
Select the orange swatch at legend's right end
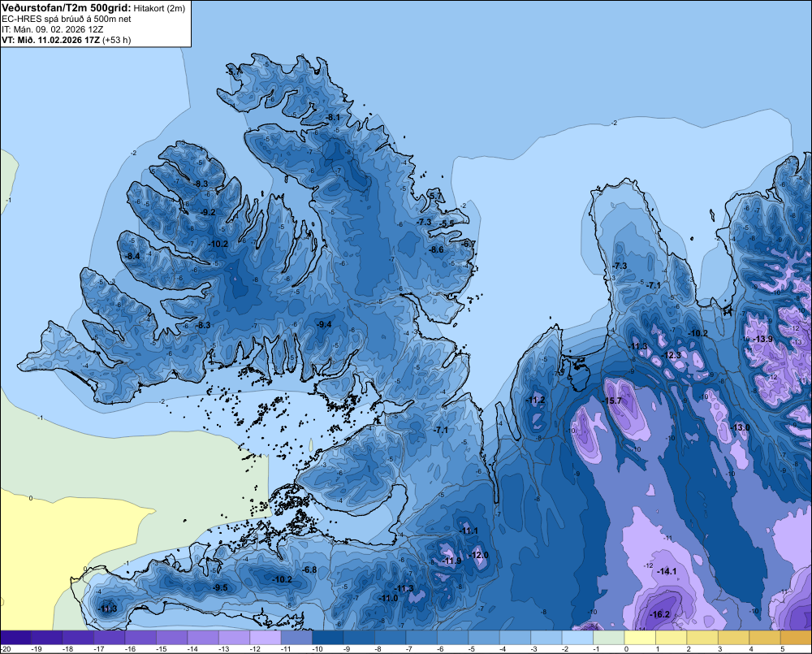coord(796,638)
